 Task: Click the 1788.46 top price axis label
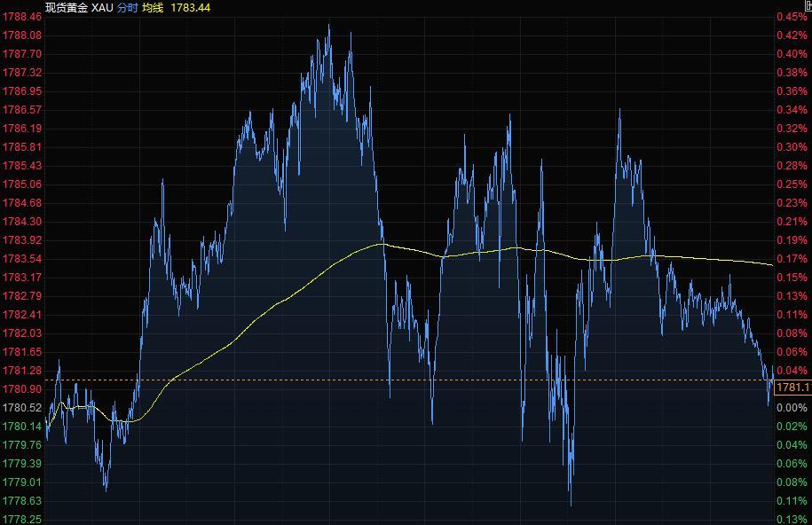tap(22, 17)
